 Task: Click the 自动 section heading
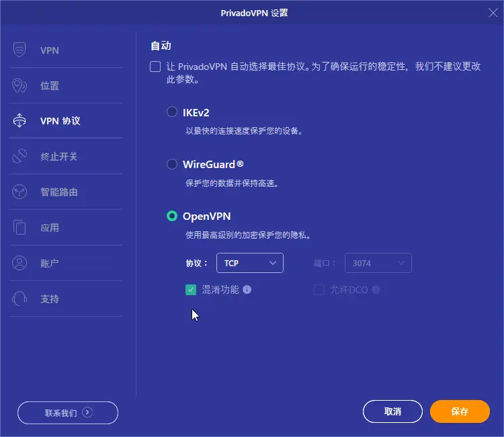[x=161, y=46]
